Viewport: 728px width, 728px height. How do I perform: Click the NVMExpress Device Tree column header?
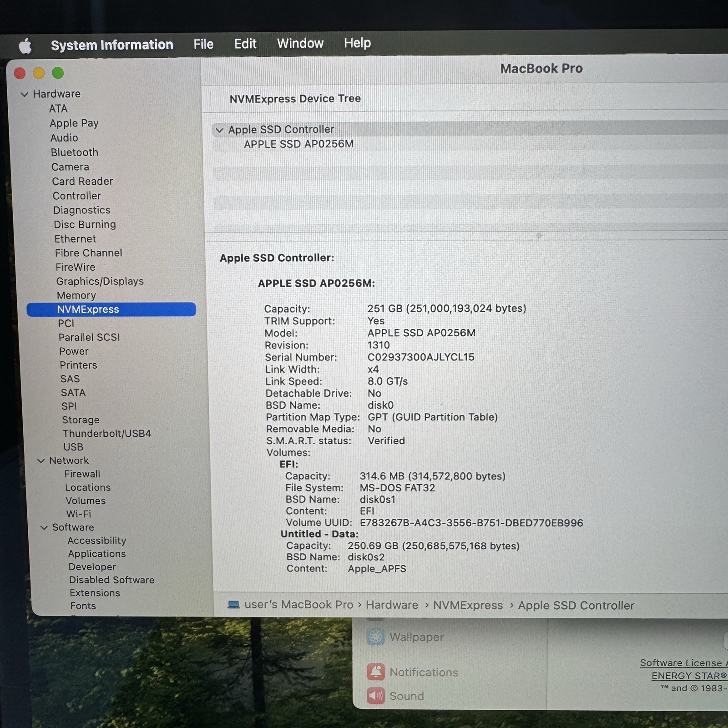(295, 99)
